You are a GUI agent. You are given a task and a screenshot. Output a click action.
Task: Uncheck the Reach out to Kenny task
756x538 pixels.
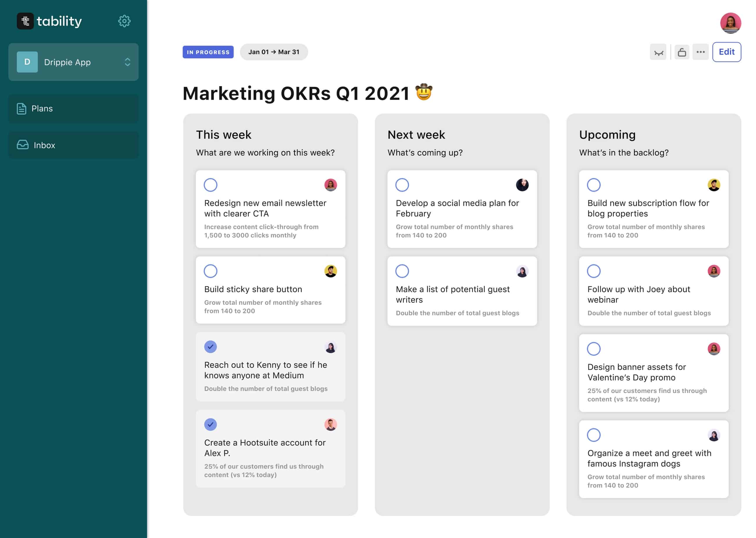[x=211, y=347]
